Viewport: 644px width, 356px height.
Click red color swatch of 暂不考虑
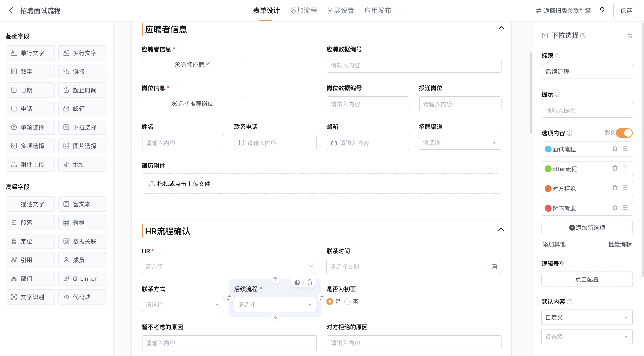[548, 208]
